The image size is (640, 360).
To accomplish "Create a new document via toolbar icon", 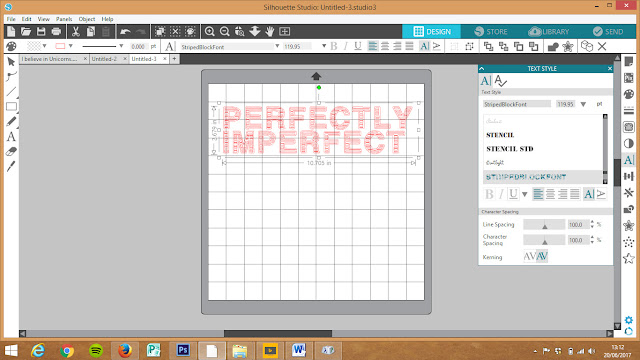I will click(11, 31).
